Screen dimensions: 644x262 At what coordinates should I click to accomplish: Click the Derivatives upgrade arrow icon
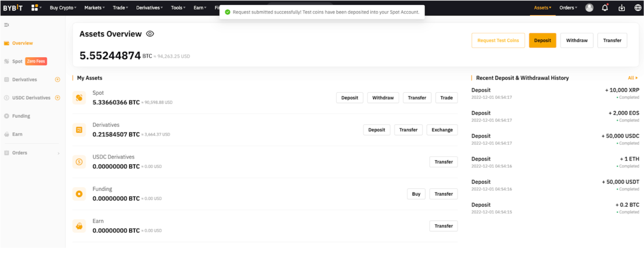pos(57,79)
